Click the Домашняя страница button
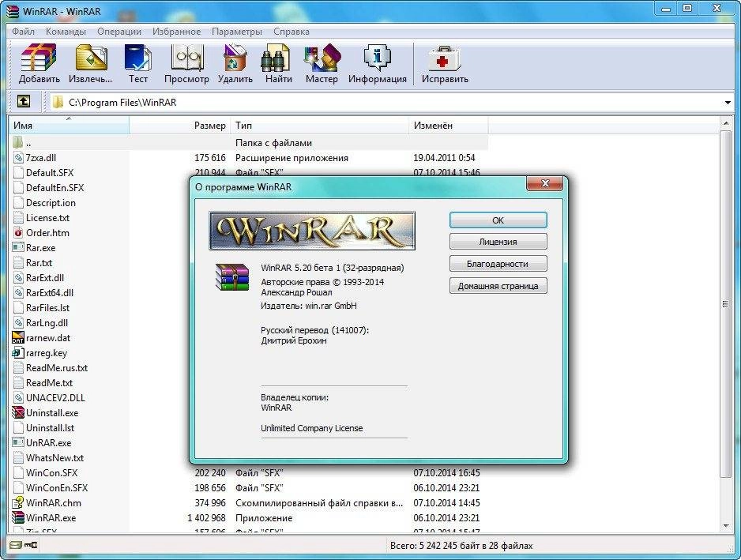 tap(498, 286)
